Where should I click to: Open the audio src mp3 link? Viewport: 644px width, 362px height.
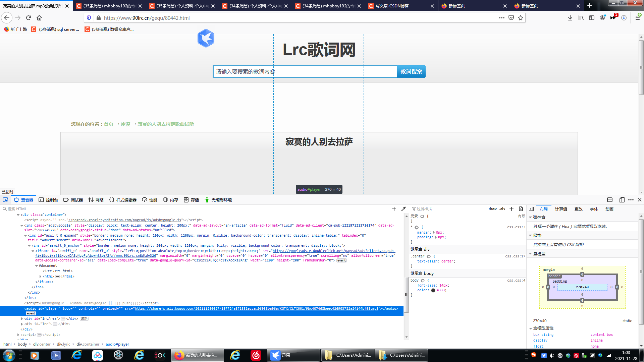coord(256,309)
